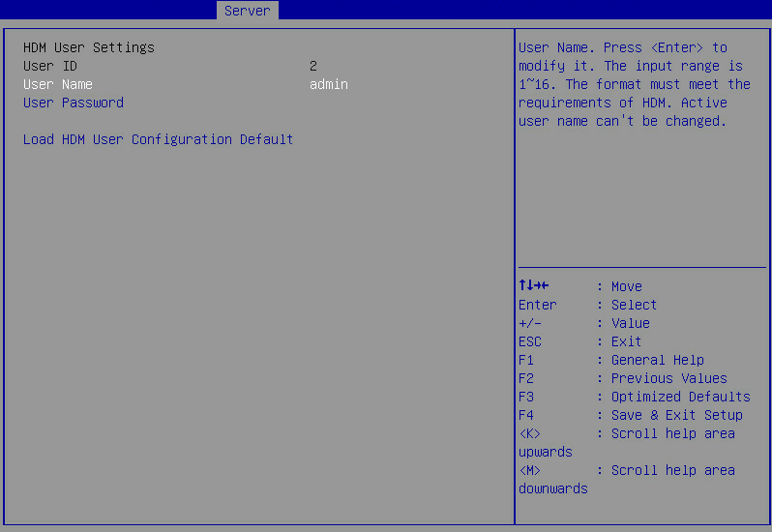
Task: Click the +/- : Value hint
Action: [584, 323]
